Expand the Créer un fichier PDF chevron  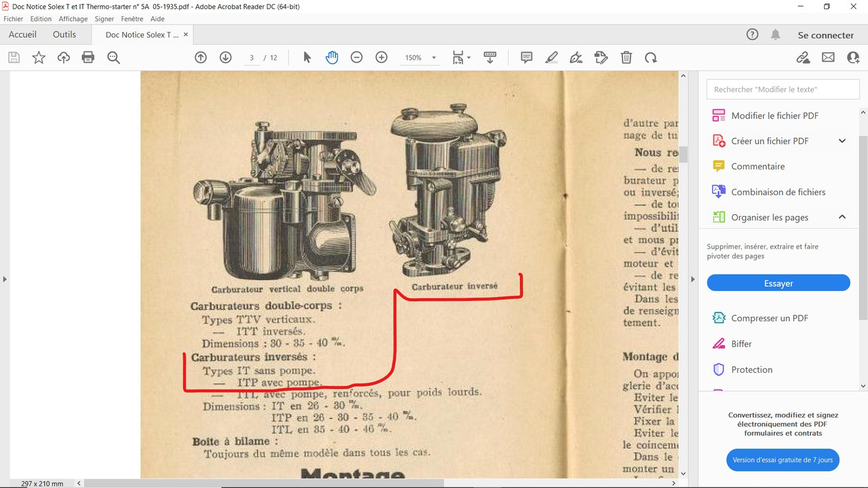coord(842,141)
